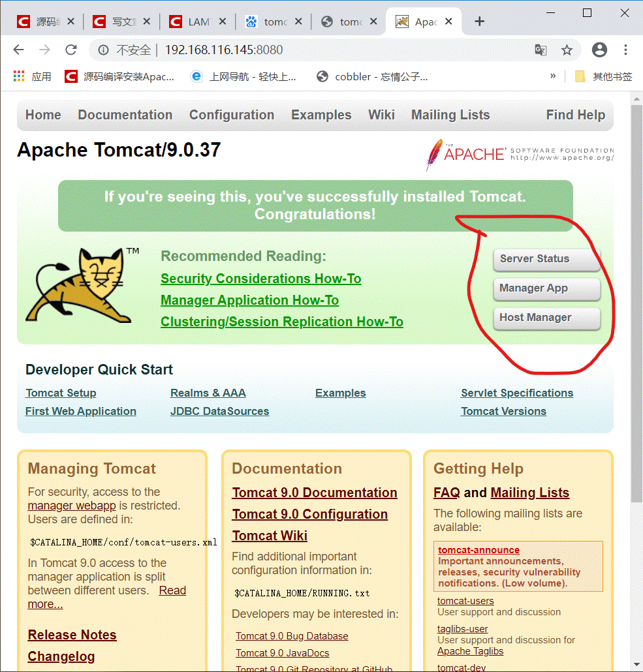The height and width of the screenshot is (672, 643).
Task: Open Examples in the navigation bar
Action: (x=321, y=115)
